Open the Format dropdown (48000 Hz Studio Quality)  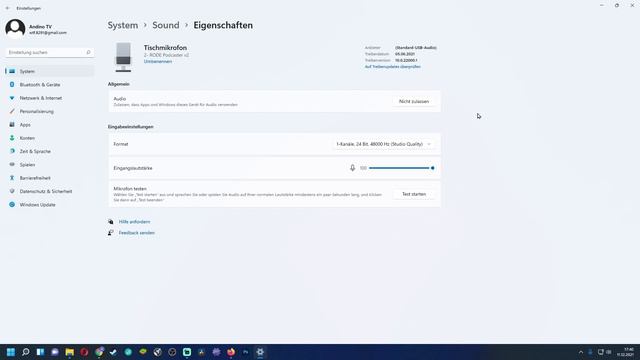383,144
